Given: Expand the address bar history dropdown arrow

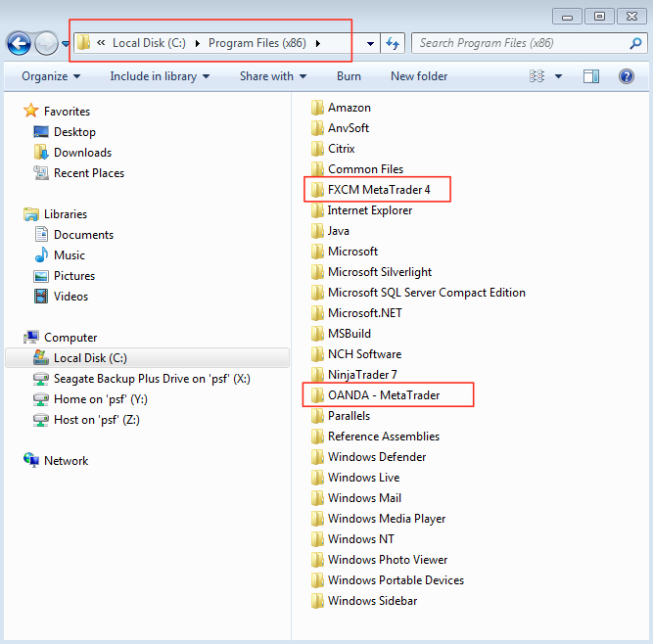Looking at the screenshot, I should point(369,43).
